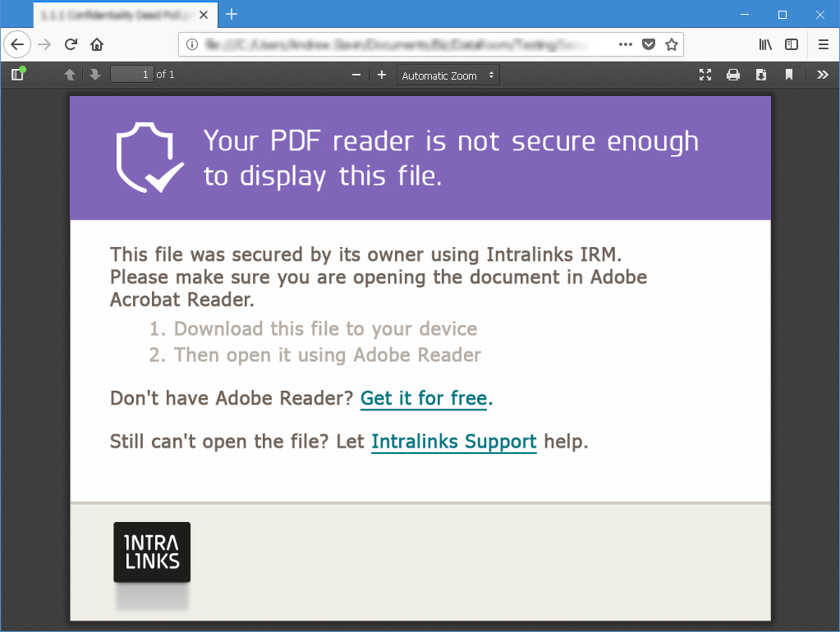This screenshot has height=632, width=840.
Task: Expand the PDF tools menu chevrons
Action: (x=822, y=75)
